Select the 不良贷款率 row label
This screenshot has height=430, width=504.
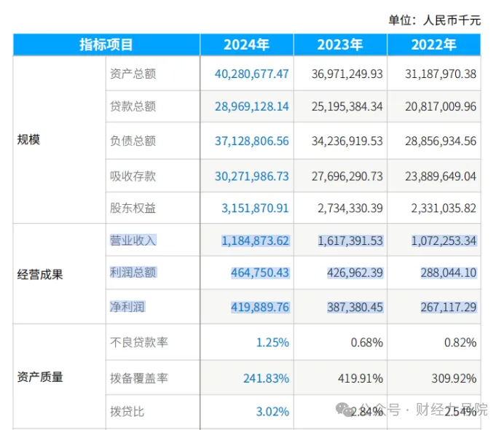pyautogui.click(x=139, y=343)
